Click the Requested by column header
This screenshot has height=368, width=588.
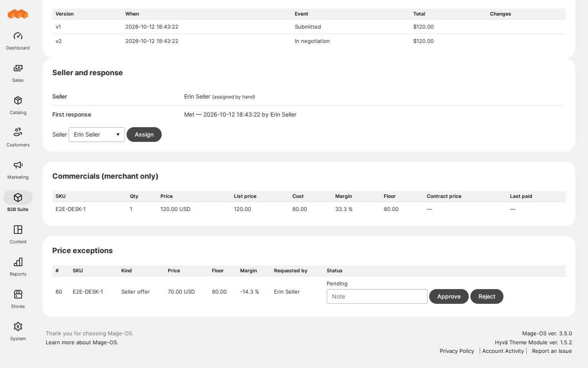(291, 271)
